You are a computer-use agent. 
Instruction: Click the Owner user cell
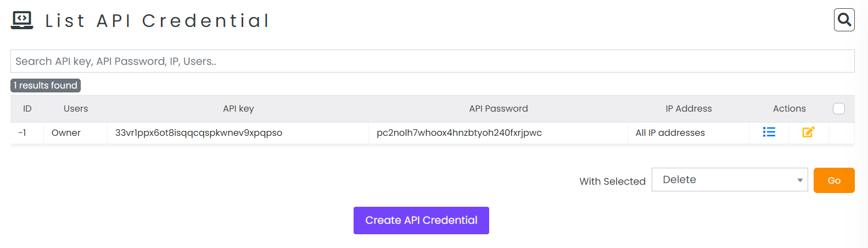[x=66, y=133]
